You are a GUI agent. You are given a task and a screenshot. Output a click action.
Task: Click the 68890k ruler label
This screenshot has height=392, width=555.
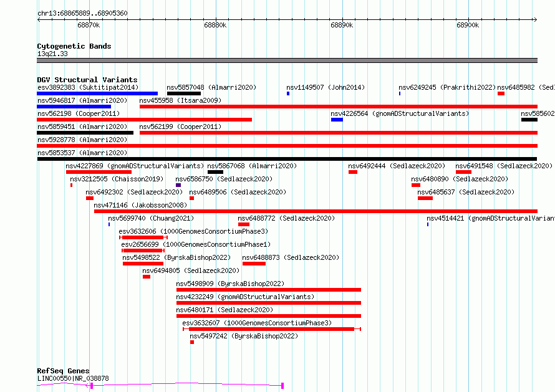[342, 25]
